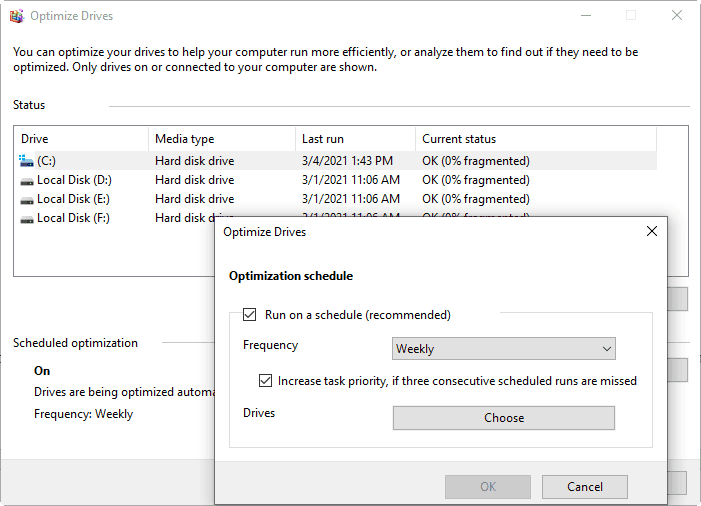701x506 pixels.
Task: Close the Optimization schedule dialog with X
Action: point(652,231)
